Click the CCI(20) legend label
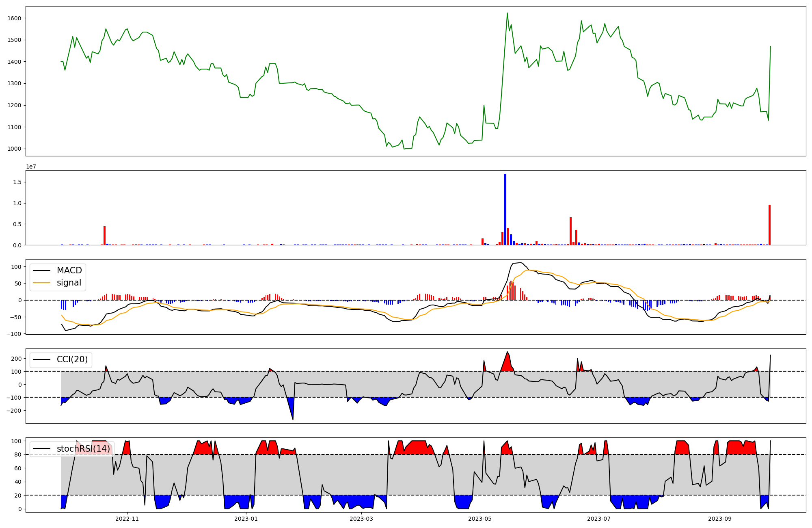This screenshot has height=528, width=812. coord(72,360)
